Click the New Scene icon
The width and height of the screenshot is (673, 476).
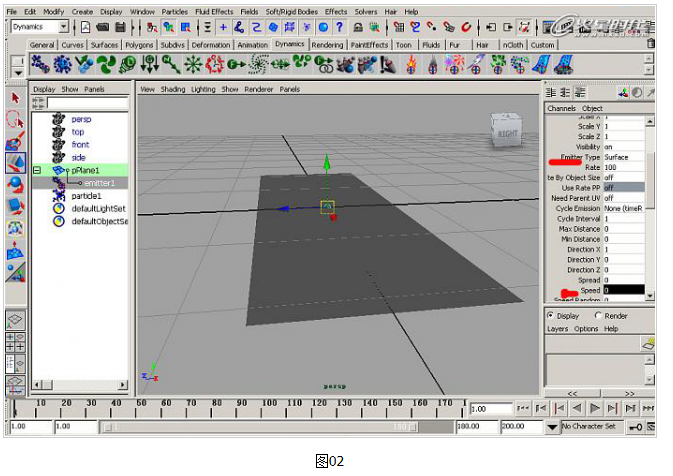click(86, 27)
